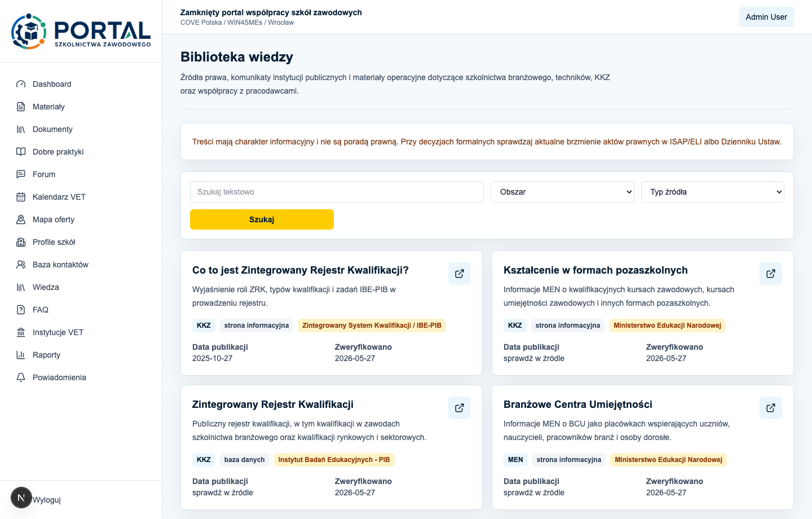Open external link for Branżowe Centra Umiejętności
812x519 pixels.
(x=771, y=408)
